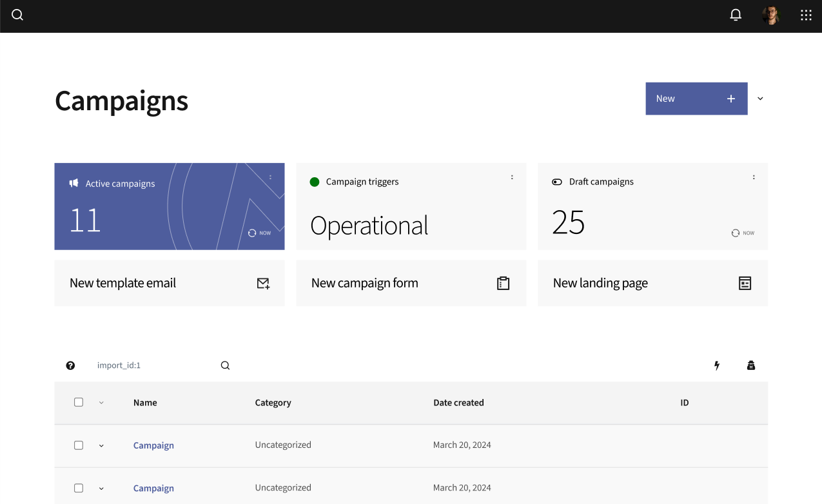Image resolution: width=822 pixels, height=504 pixels.
Task: Select the first Campaign row checkbox
Action: tap(79, 445)
